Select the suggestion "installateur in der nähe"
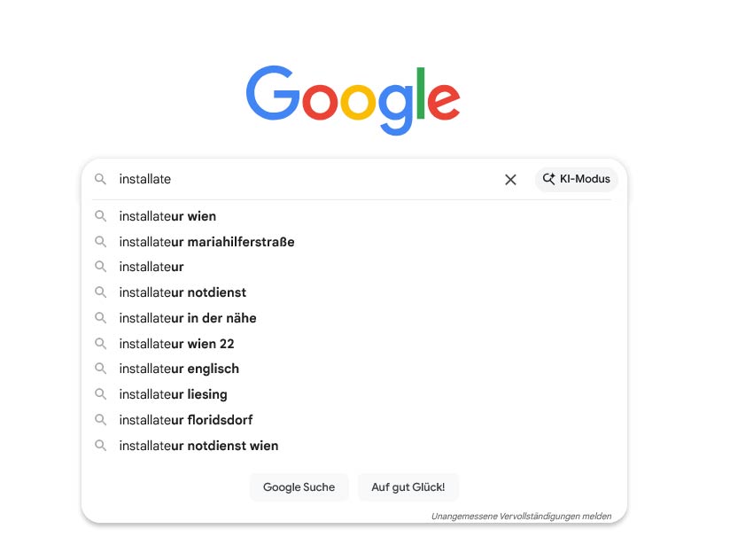This screenshot has height=560, width=730. (188, 318)
